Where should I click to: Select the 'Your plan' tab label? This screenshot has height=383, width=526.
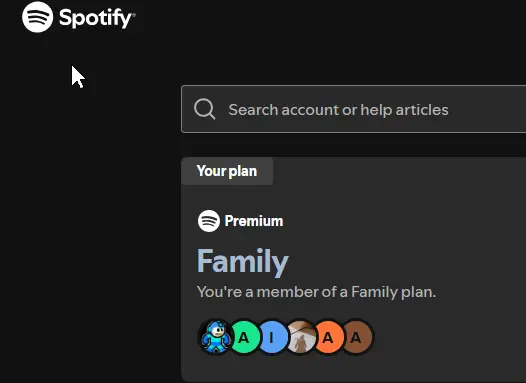click(227, 171)
